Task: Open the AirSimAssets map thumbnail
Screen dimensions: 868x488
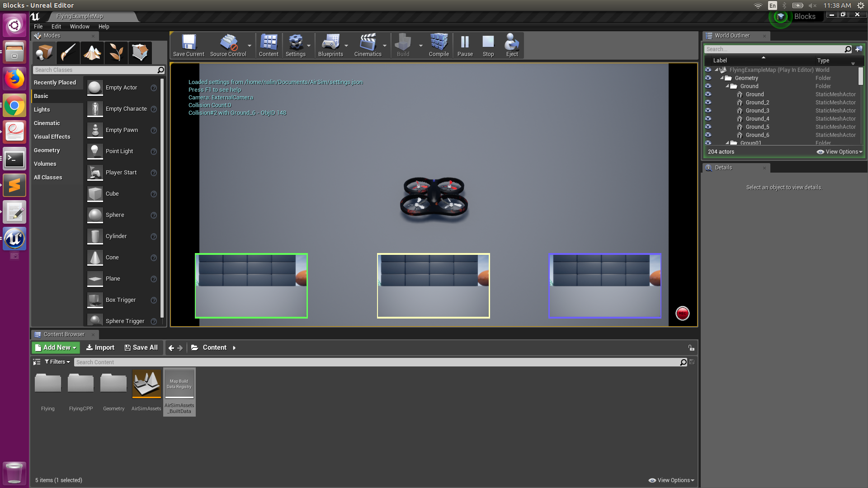Action: coord(146,384)
